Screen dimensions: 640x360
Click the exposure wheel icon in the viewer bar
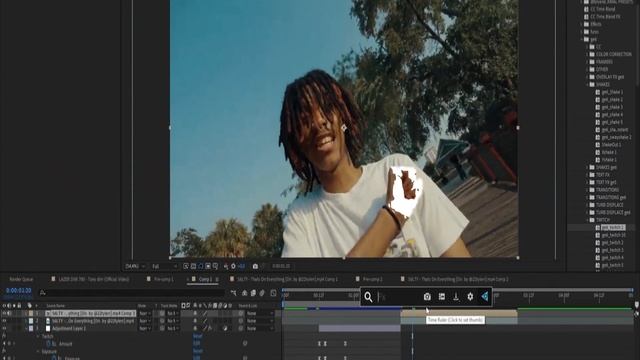click(x=233, y=266)
